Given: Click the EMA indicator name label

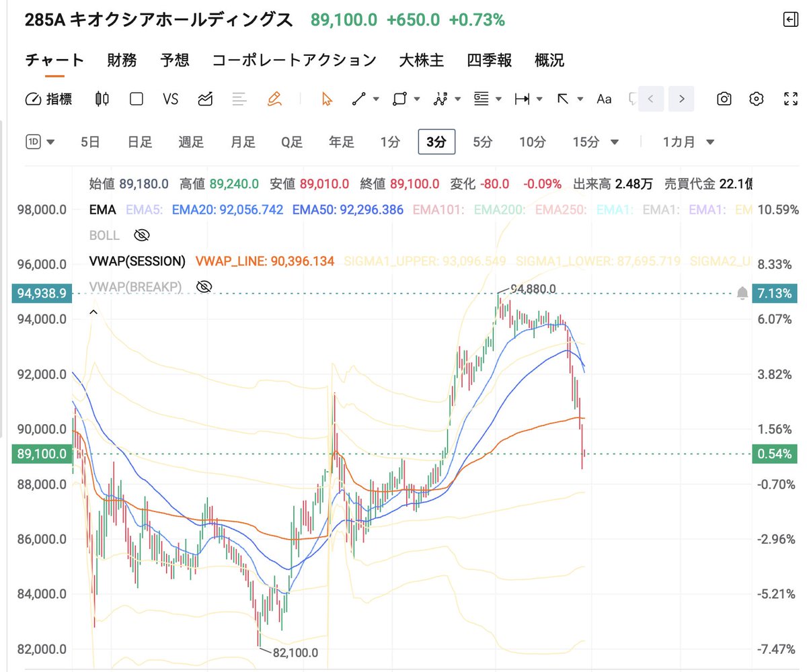Looking at the screenshot, I should (103, 210).
